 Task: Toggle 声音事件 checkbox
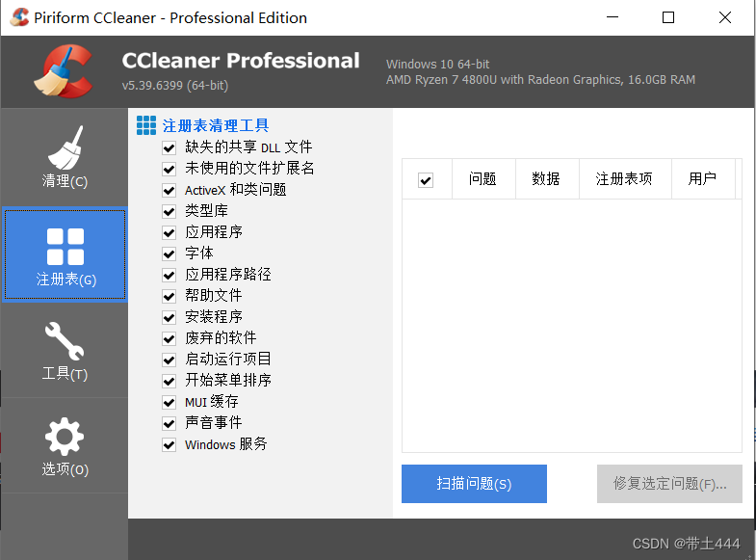point(169,423)
